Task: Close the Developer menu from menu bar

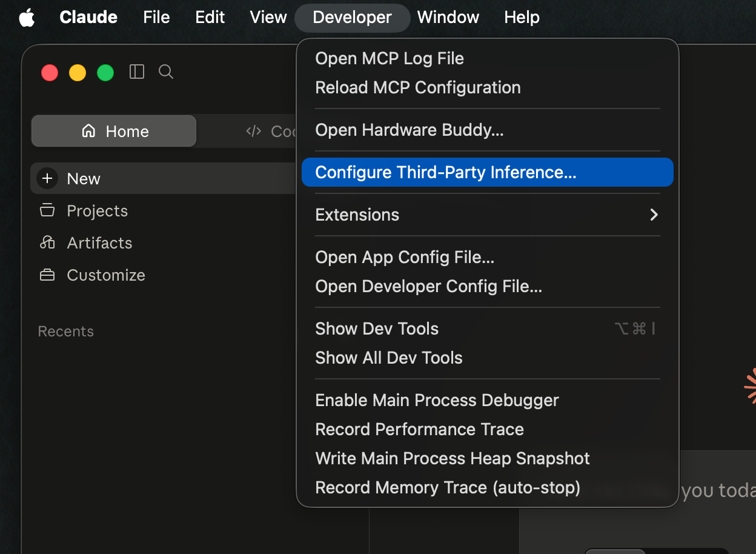Action: point(352,18)
